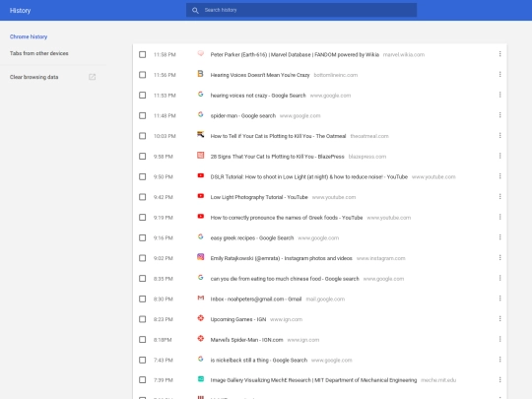
Task: Open Tabs from other devices
Action: [39, 53]
